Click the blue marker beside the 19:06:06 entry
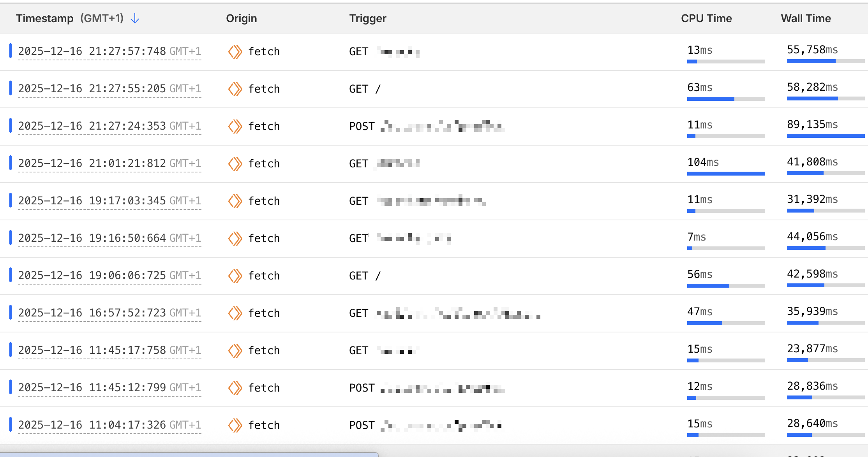The image size is (868, 457). click(11, 276)
